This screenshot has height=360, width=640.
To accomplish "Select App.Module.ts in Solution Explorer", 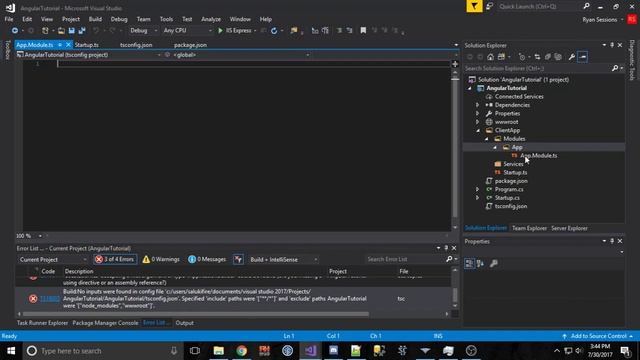I will point(538,156).
